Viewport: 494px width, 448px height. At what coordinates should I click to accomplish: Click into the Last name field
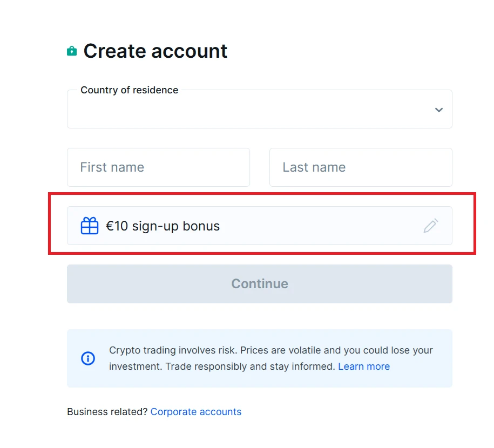361,167
